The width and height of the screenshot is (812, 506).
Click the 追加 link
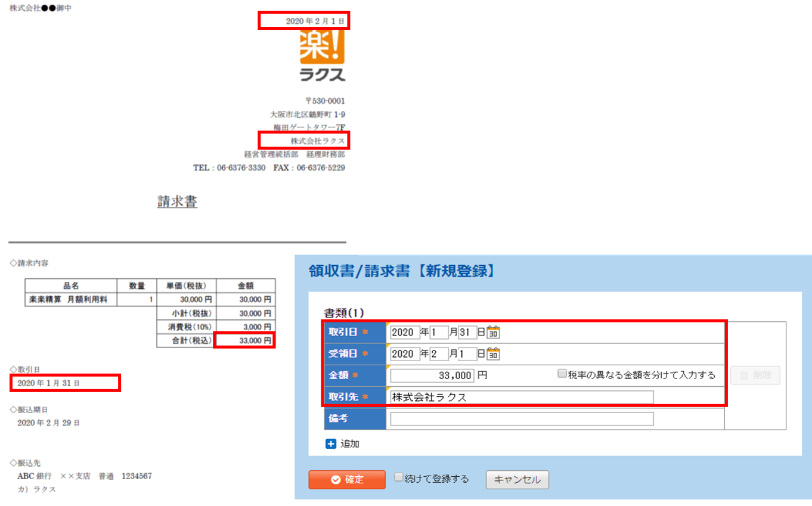pyautogui.click(x=349, y=444)
